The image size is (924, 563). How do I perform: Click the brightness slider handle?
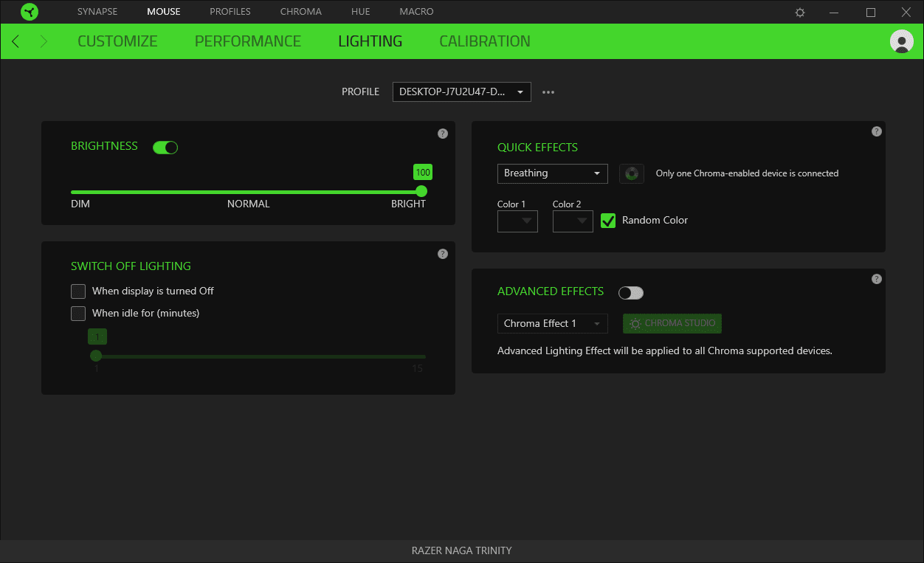point(421,192)
